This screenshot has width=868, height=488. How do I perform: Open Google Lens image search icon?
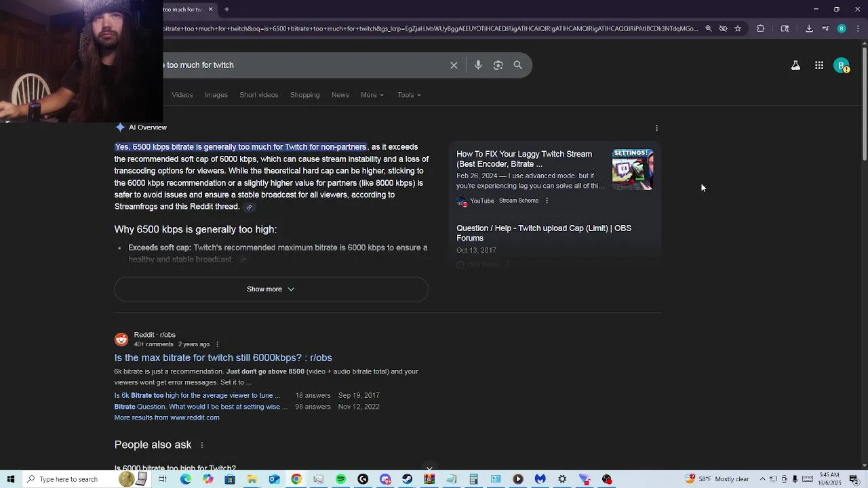[x=498, y=65]
